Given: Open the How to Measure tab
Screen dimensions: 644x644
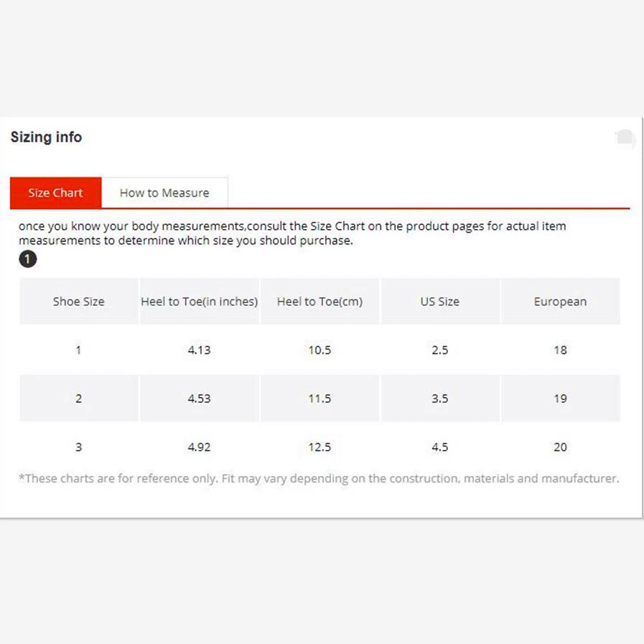Looking at the screenshot, I should tap(164, 192).
